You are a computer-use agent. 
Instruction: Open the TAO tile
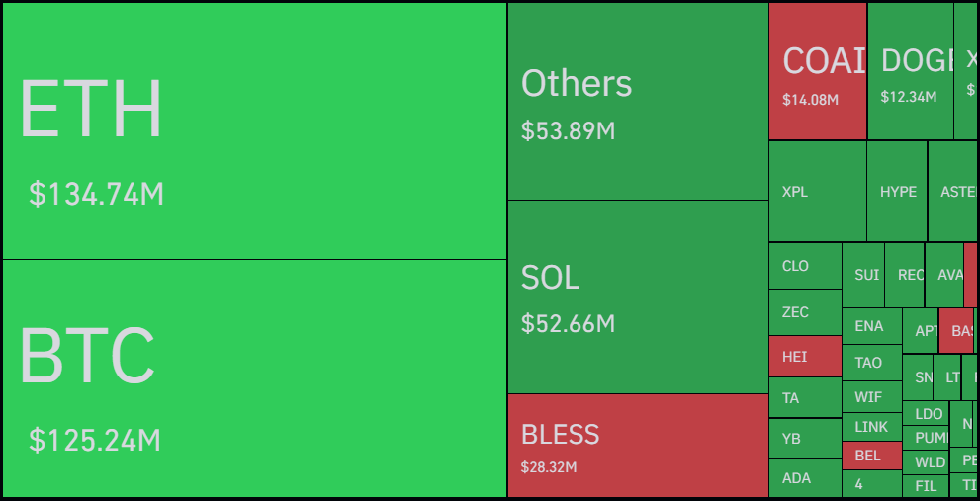tap(871, 363)
